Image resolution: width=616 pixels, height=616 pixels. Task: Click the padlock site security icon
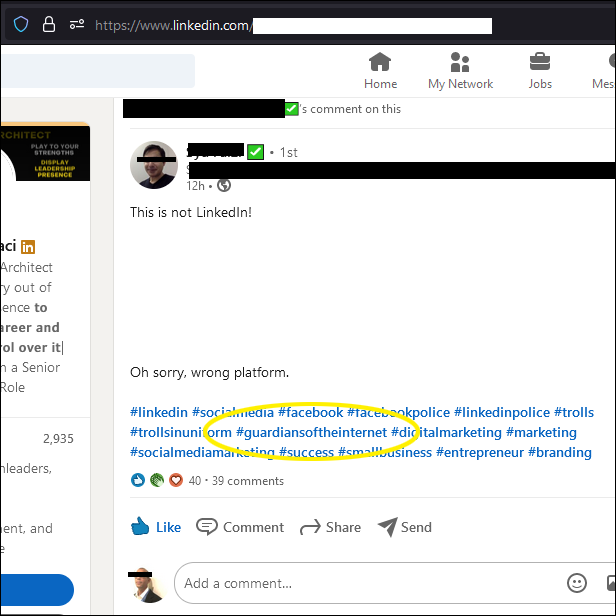[49, 24]
